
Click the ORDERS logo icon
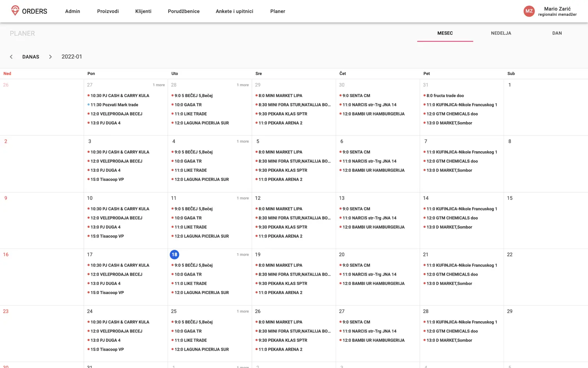point(15,11)
